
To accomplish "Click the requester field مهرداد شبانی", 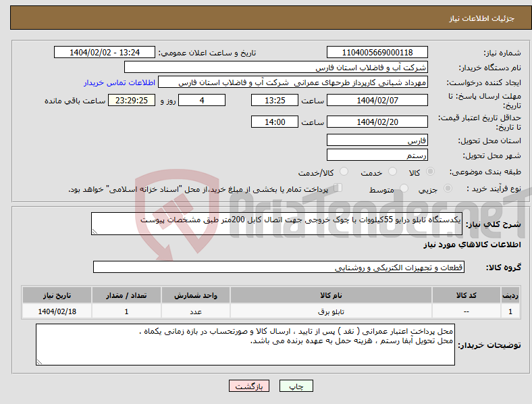I will pyautogui.click(x=293, y=82).
